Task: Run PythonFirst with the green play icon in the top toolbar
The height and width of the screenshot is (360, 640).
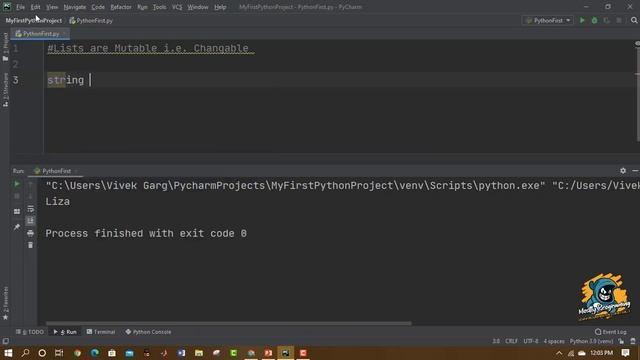Action: pos(582,20)
